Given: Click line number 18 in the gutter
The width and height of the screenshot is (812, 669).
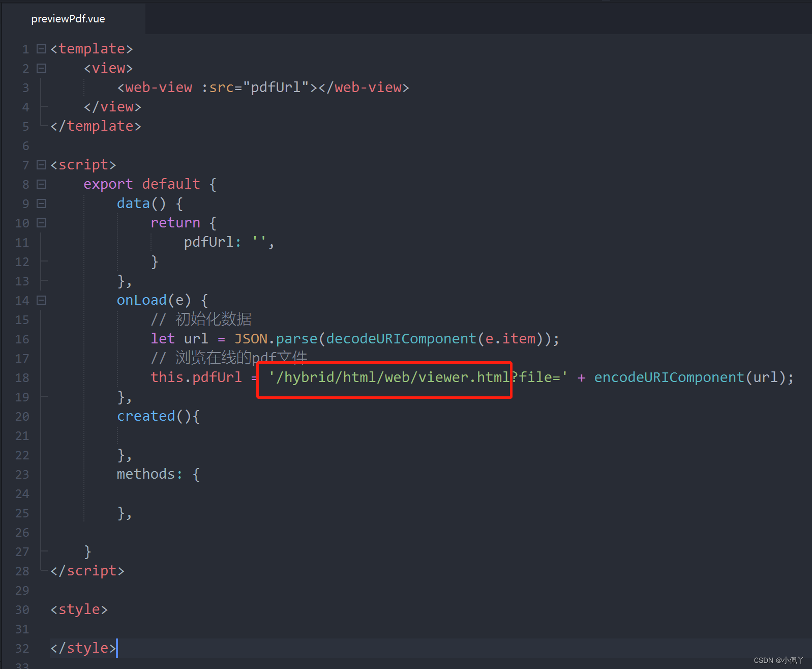Looking at the screenshot, I should tap(22, 378).
